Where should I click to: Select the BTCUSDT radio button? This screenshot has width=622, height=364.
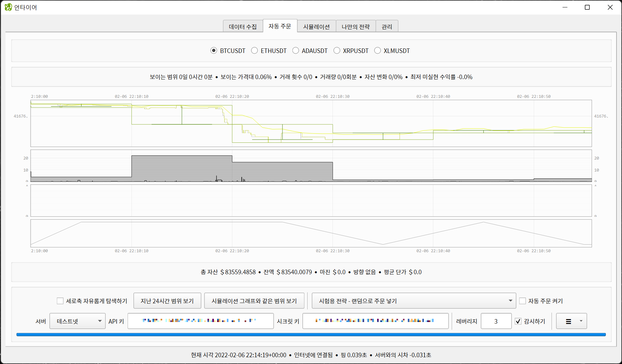(214, 51)
